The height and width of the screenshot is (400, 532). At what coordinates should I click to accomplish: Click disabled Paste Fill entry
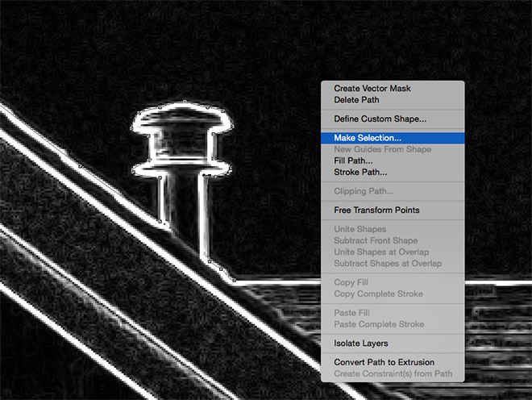(393, 313)
